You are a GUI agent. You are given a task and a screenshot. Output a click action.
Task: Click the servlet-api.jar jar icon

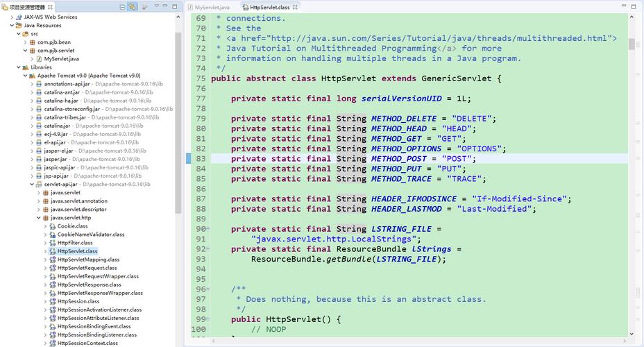39,185
